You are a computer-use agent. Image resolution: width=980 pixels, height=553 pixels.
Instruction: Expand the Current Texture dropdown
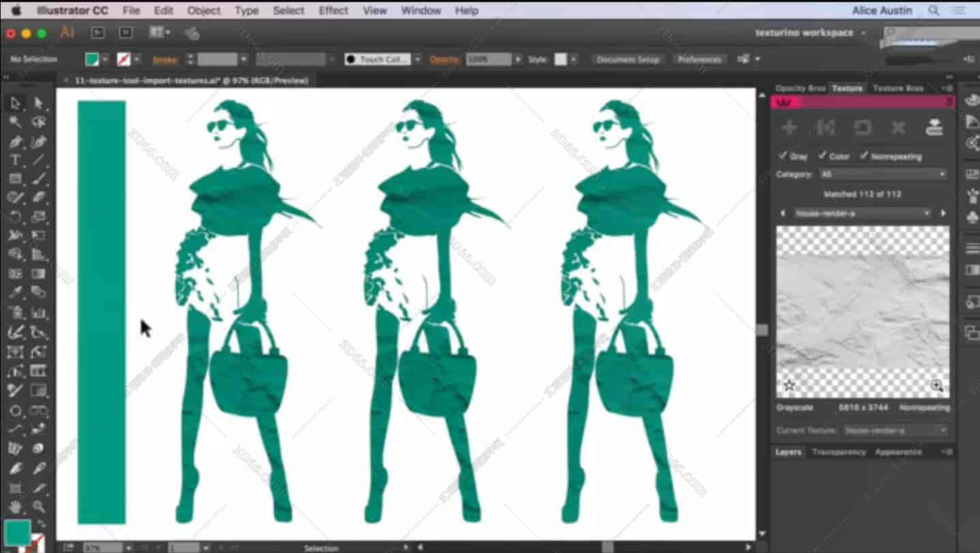(x=897, y=430)
